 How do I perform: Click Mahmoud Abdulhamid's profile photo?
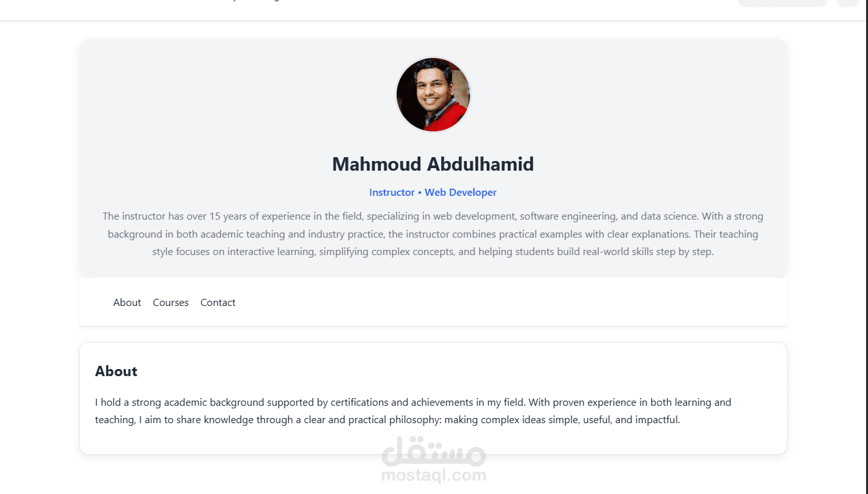pyautogui.click(x=433, y=95)
